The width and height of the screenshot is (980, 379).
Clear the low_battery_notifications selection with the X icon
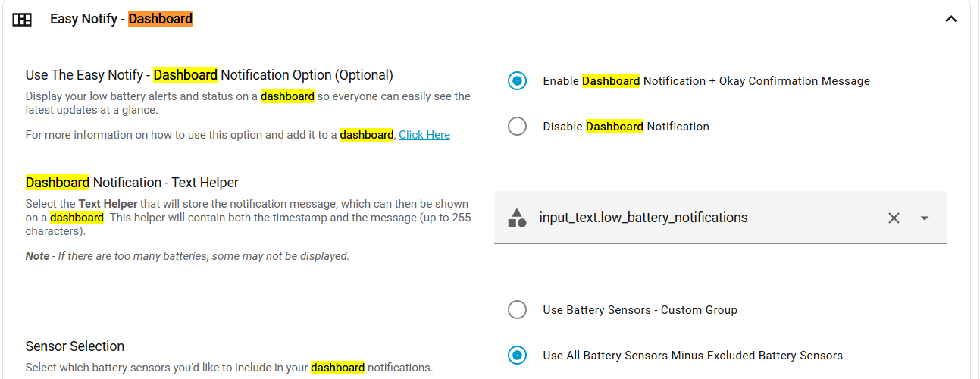[x=894, y=218]
